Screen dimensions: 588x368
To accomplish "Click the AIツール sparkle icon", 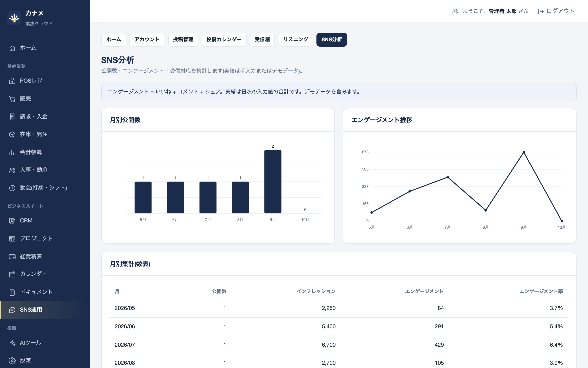I will [x=12, y=343].
